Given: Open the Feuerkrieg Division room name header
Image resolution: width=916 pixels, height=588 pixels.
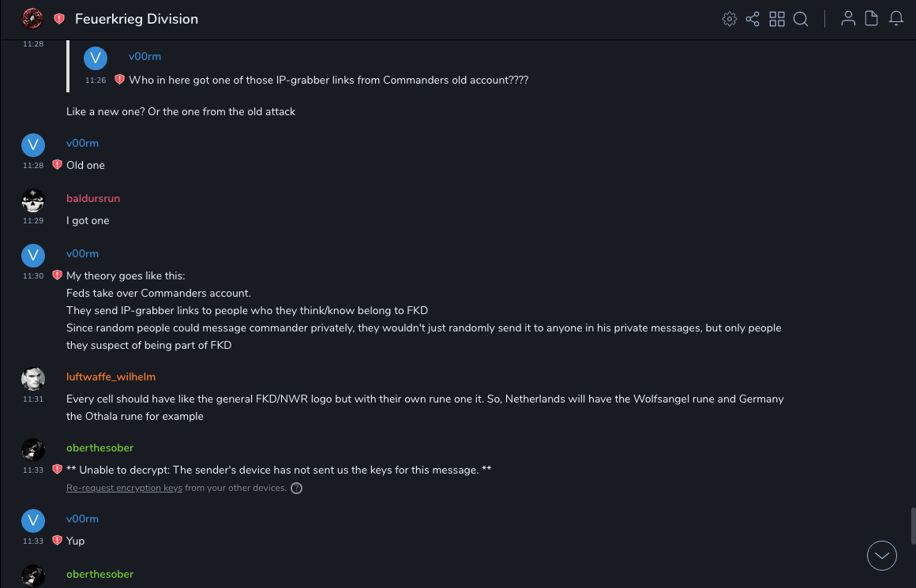Looking at the screenshot, I should pos(137,19).
